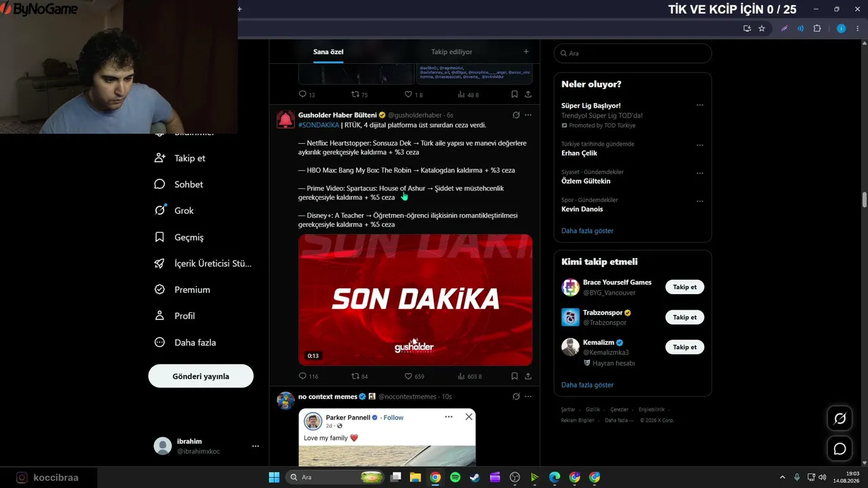Open Gusholder Haber Bülteni profile avatar
The image size is (868, 488).
pos(285,119)
